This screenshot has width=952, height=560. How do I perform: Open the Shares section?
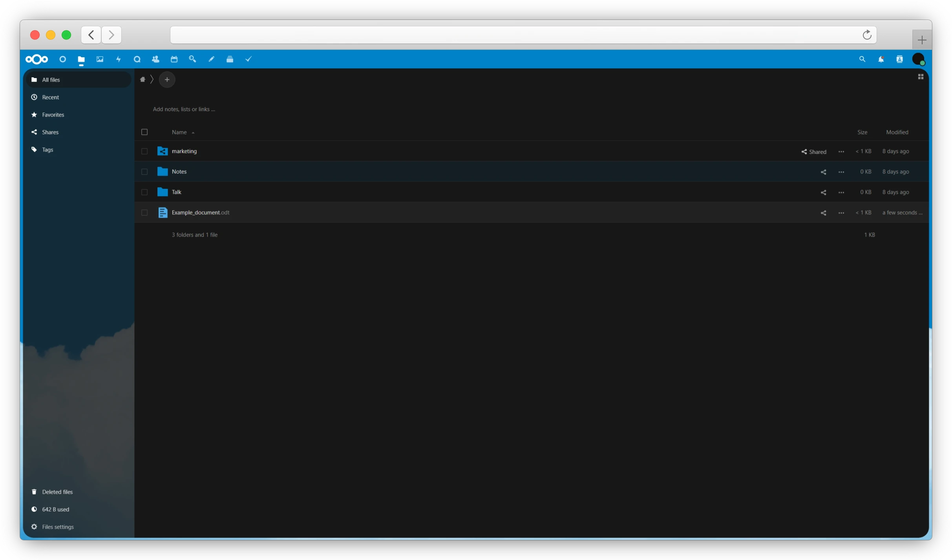(x=50, y=132)
